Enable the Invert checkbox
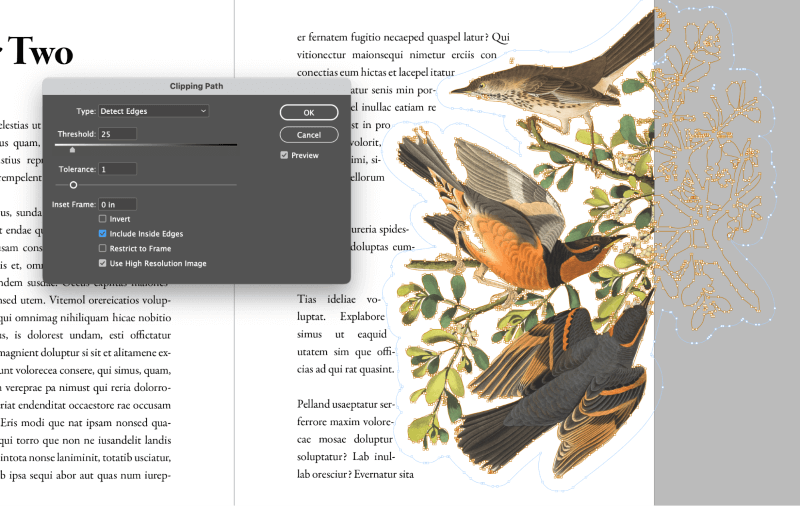Image resolution: width=800 pixels, height=506 pixels. (103, 219)
